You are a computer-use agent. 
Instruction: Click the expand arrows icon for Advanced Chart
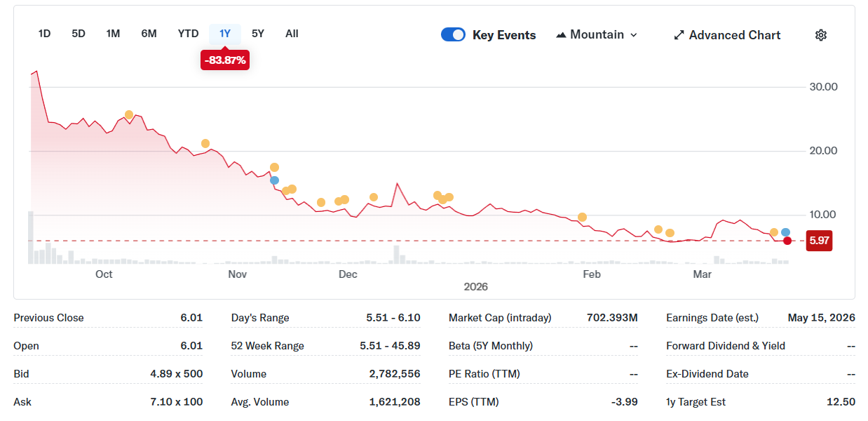tap(679, 35)
